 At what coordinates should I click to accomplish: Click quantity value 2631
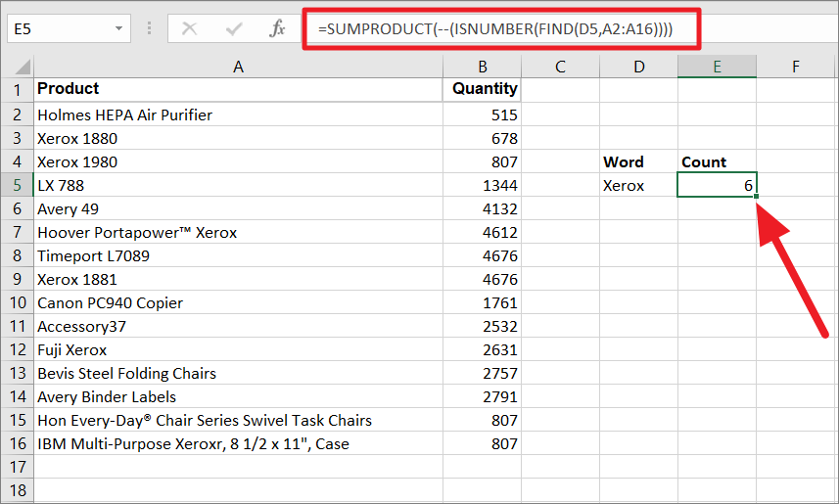482,350
